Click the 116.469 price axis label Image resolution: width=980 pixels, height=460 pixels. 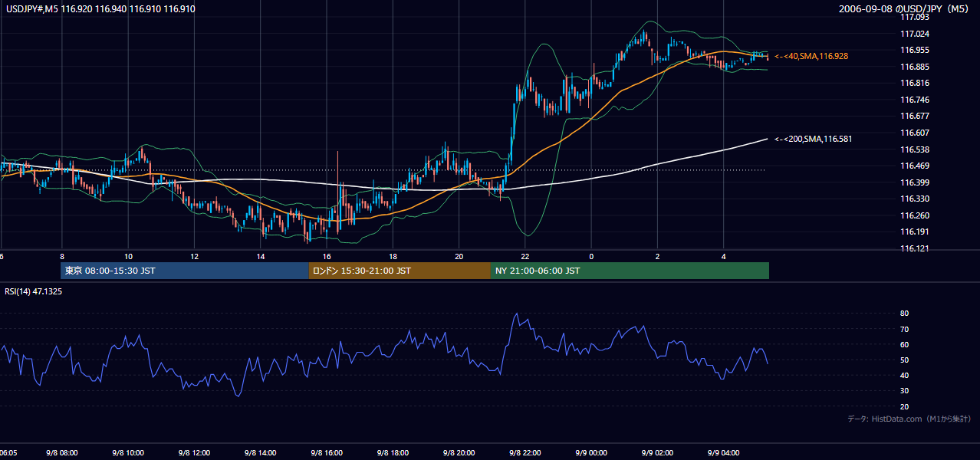916,166
